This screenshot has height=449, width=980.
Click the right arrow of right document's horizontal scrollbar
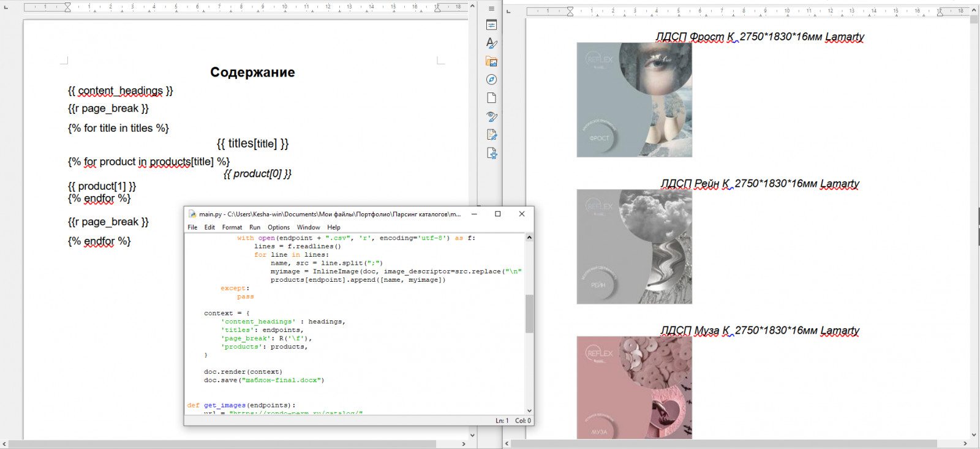965,443
